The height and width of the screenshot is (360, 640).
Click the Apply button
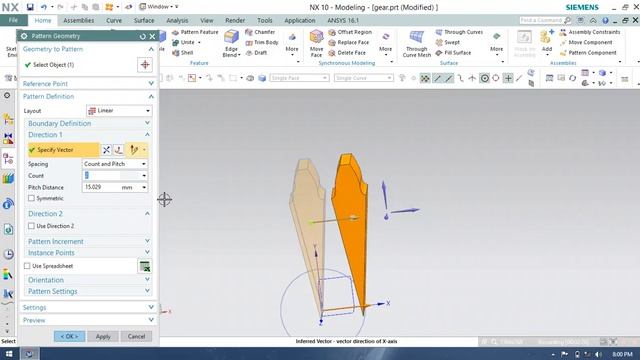[x=103, y=336]
